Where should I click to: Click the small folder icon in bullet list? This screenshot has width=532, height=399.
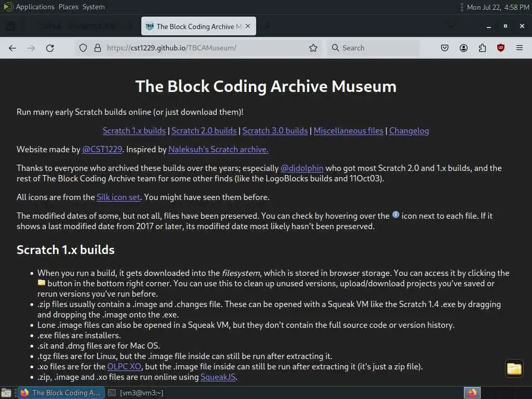coord(42,282)
